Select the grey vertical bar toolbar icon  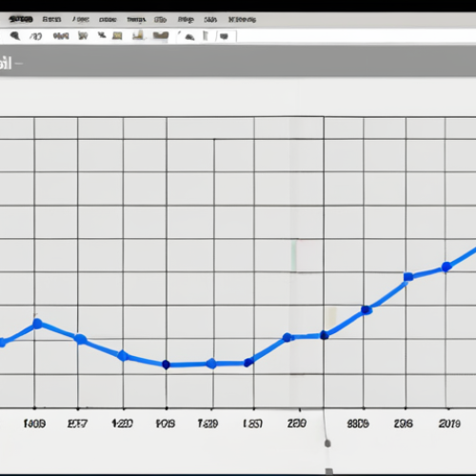[x=206, y=35]
